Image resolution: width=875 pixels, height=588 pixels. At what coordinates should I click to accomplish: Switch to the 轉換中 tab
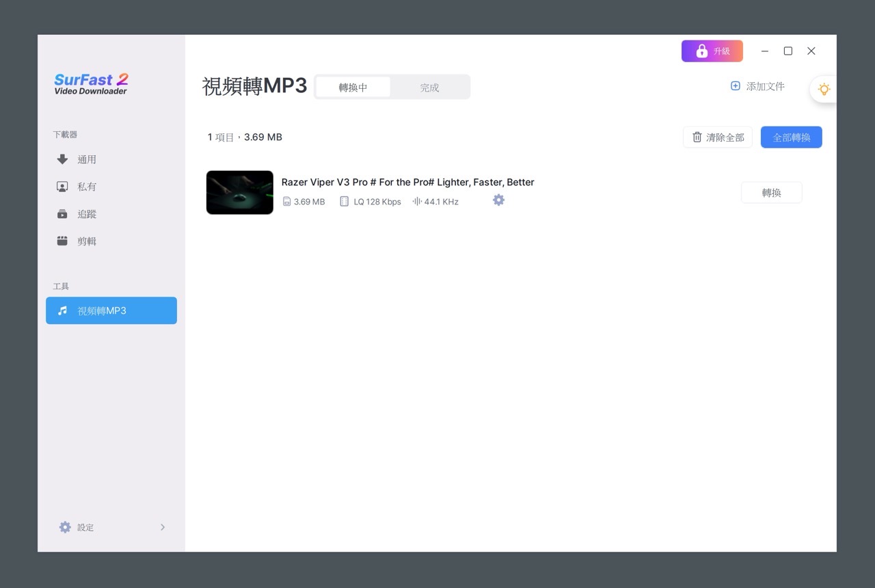(x=353, y=87)
